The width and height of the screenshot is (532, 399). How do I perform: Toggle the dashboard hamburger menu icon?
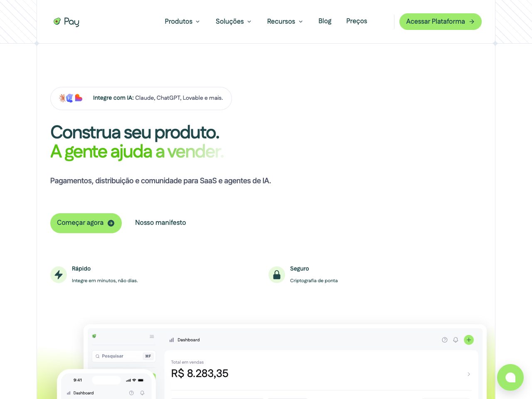[152, 337]
